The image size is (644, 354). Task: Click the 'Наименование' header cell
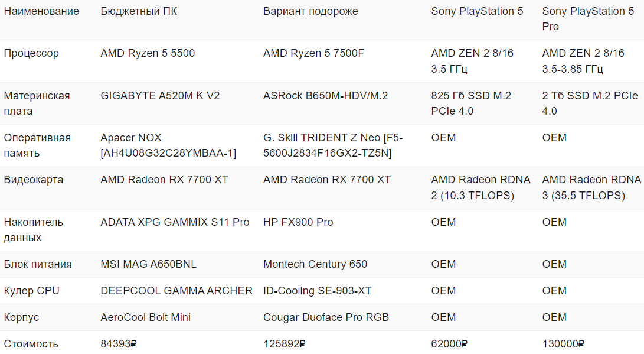coord(41,12)
